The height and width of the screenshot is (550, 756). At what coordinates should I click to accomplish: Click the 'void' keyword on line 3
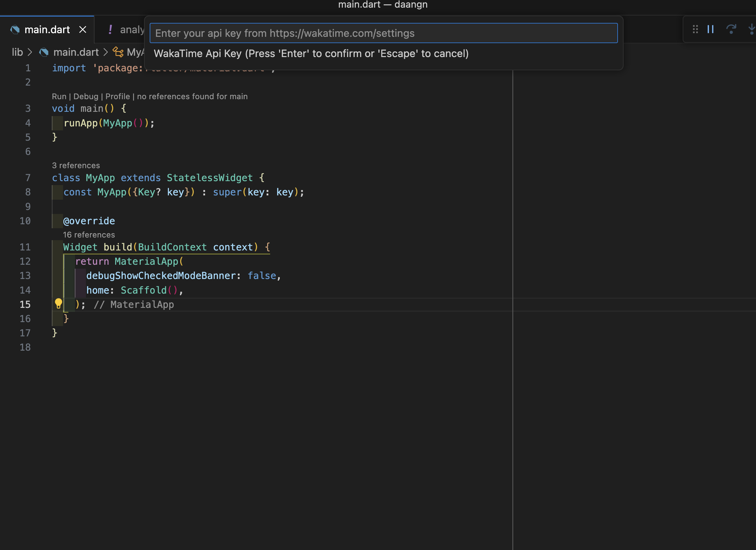[63, 108]
